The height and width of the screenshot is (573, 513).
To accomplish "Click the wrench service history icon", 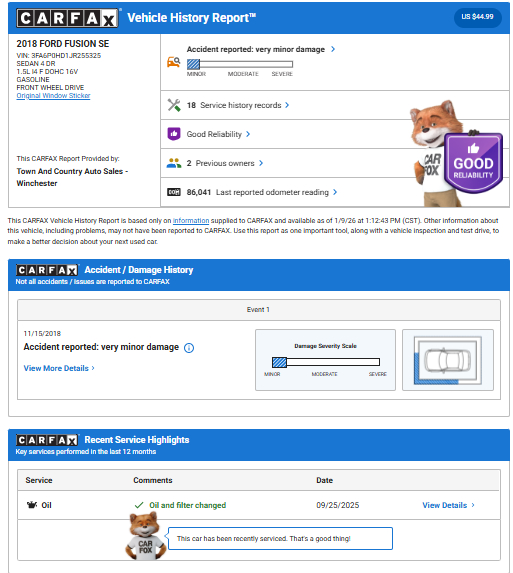I will click(174, 105).
